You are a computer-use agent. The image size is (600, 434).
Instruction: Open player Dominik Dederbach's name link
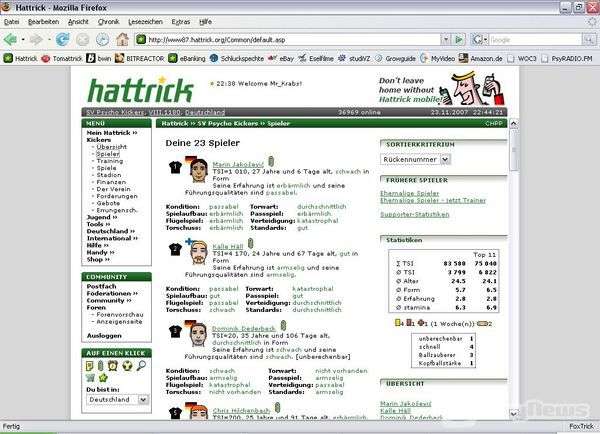[244, 329]
